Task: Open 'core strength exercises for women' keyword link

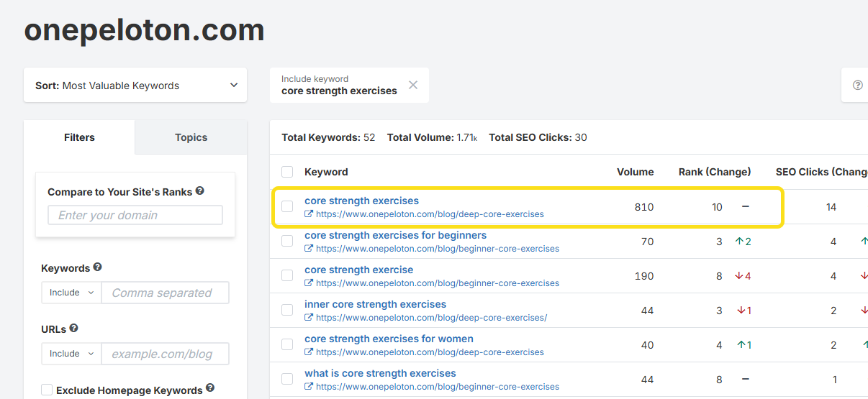Action: 389,339
